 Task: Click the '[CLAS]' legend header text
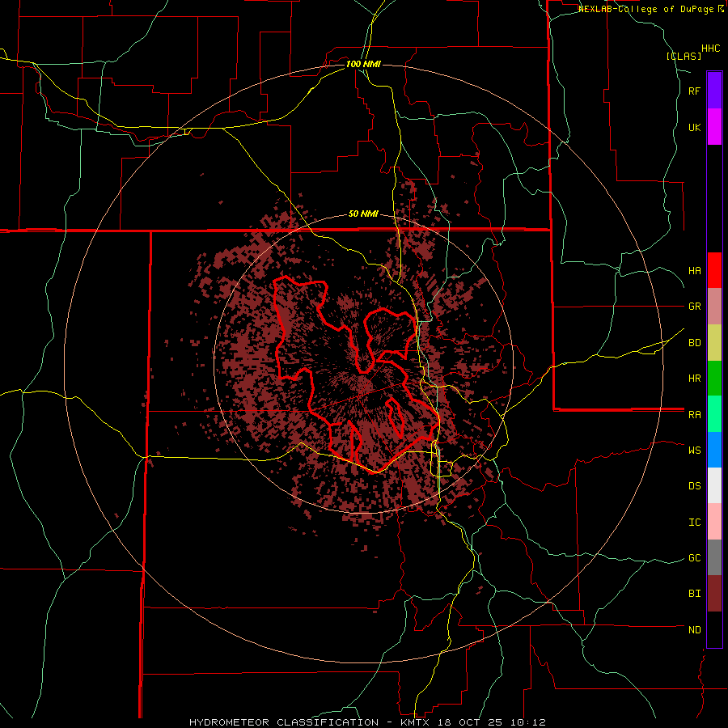tap(684, 57)
